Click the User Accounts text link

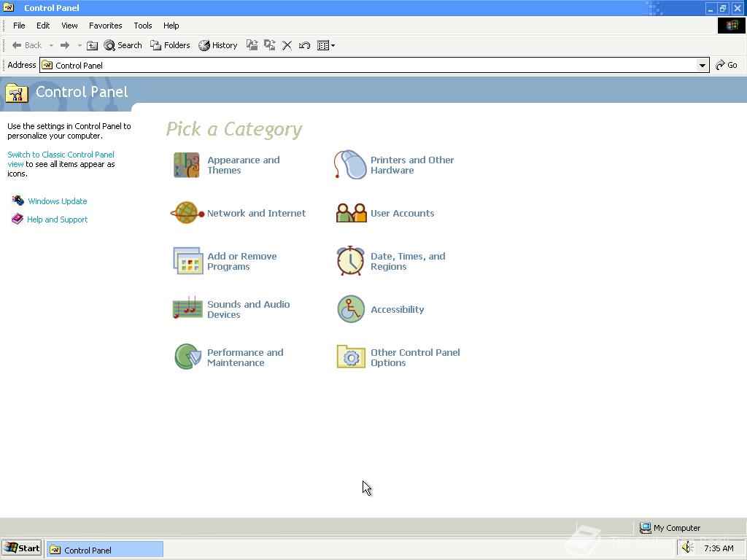pos(403,214)
